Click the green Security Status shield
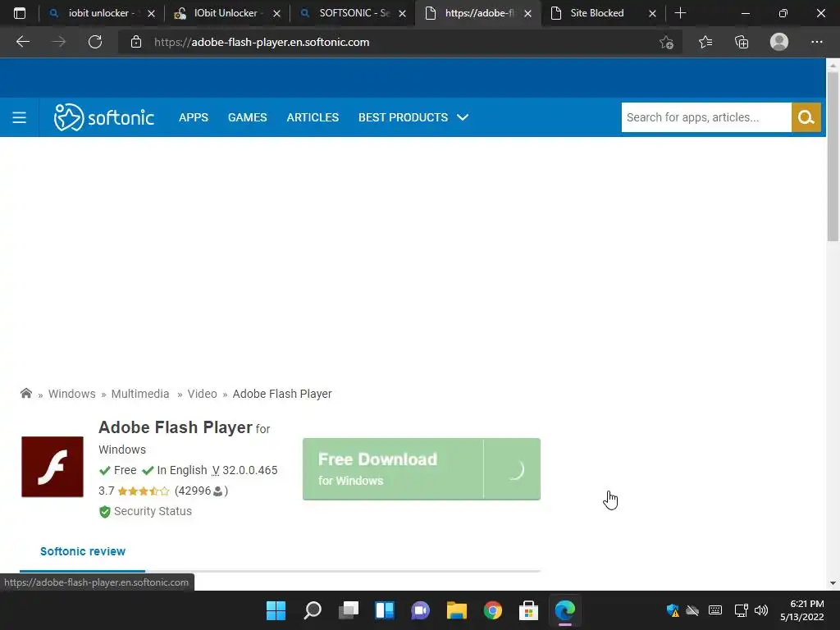Image resolution: width=840 pixels, height=630 pixels. click(x=105, y=512)
